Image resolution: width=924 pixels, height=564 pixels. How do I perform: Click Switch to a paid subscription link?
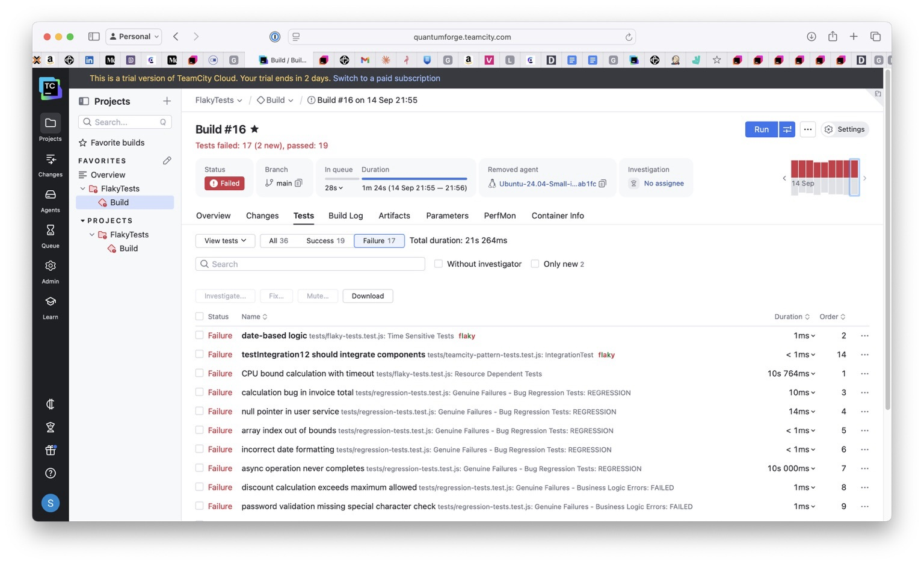(386, 78)
